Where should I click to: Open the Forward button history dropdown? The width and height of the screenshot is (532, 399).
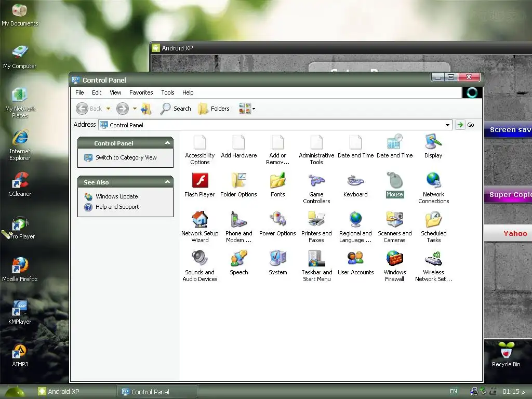135,109
